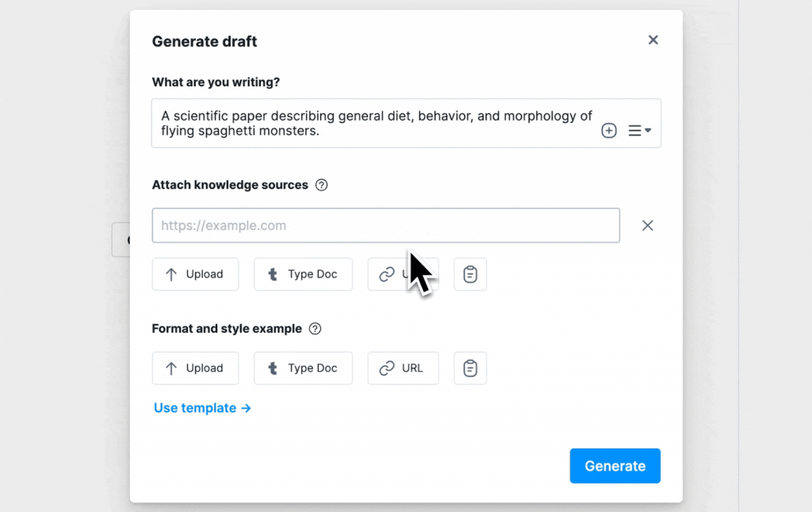The height and width of the screenshot is (512, 812).
Task: Click the upload arrow icon under Format and style
Action: 173,368
